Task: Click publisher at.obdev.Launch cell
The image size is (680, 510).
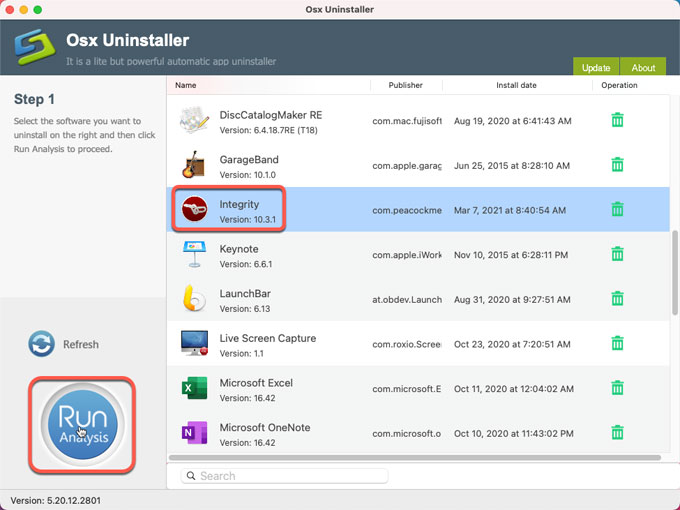Action: pyautogui.click(x=407, y=300)
